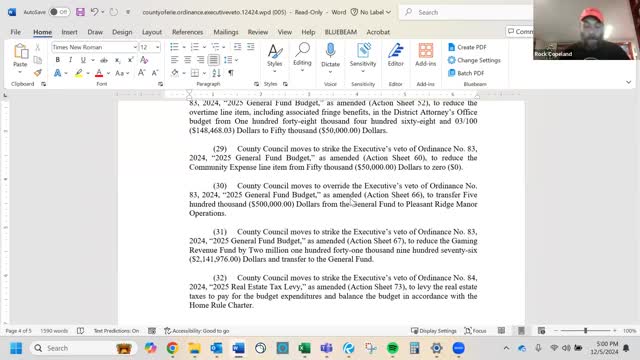Expand the font size 12 dropdown

click(157, 47)
